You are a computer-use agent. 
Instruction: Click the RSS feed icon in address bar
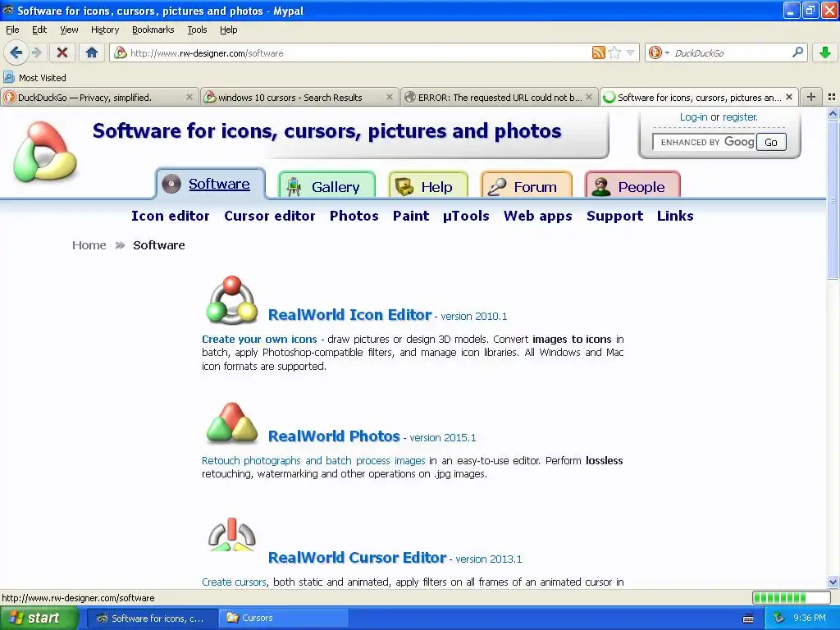598,52
